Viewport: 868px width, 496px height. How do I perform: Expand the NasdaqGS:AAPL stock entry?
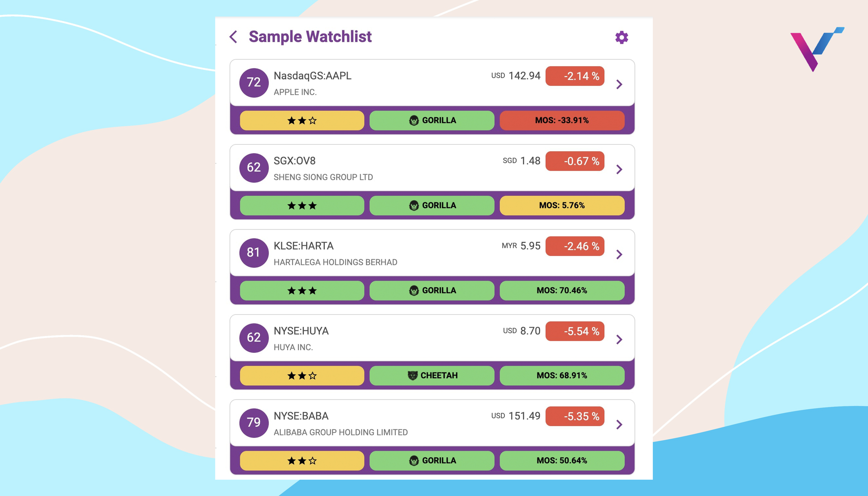619,83
